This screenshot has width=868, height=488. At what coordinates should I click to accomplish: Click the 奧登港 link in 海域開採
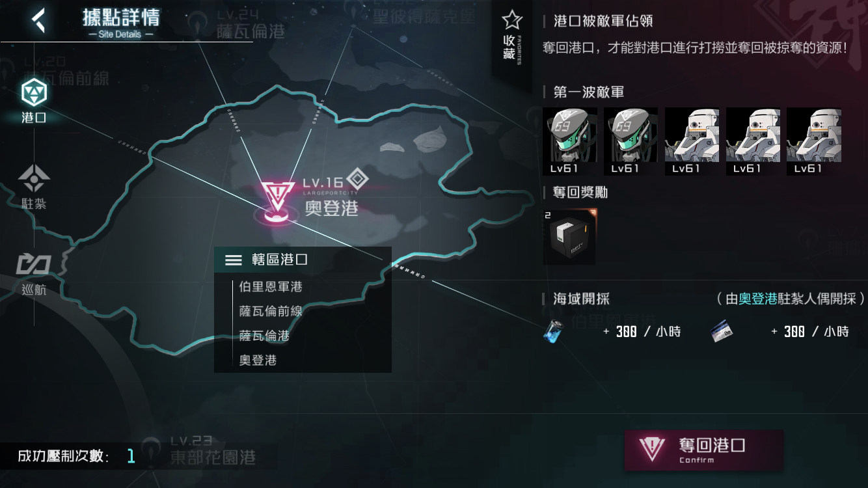click(x=758, y=299)
